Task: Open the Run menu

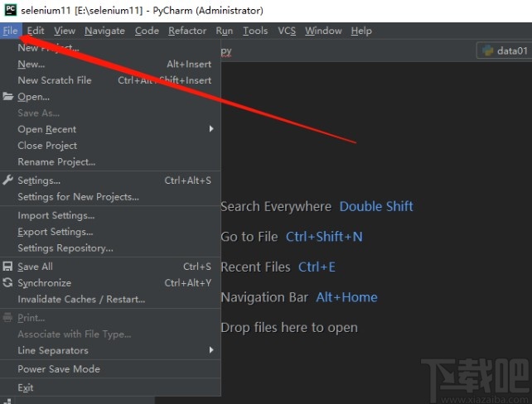Action: pos(225,31)
